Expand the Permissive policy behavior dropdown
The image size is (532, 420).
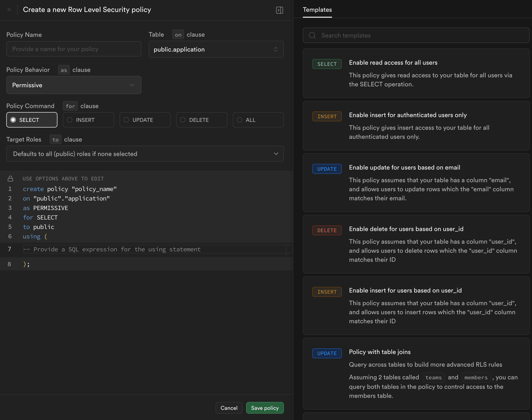[74, 85]
